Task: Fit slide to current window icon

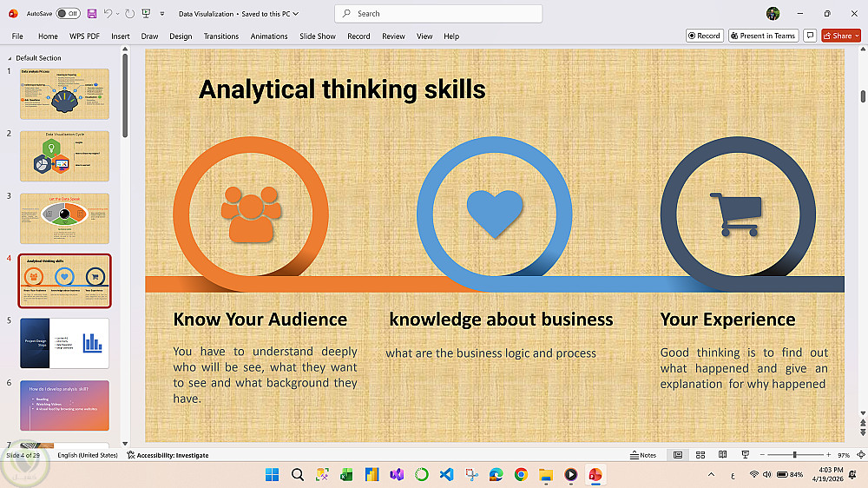Action: pos(861,455)
